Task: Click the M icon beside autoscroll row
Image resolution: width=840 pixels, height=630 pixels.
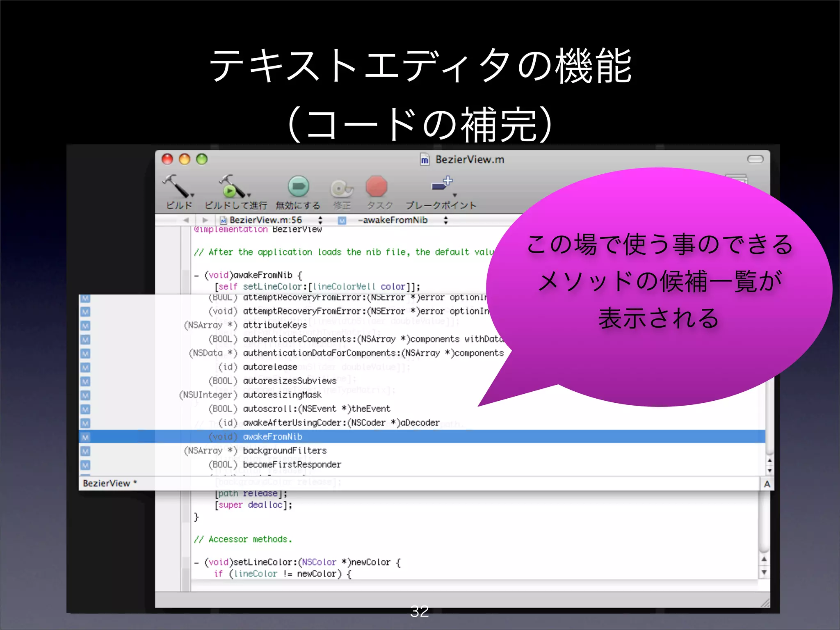Action: pos(85,409)
